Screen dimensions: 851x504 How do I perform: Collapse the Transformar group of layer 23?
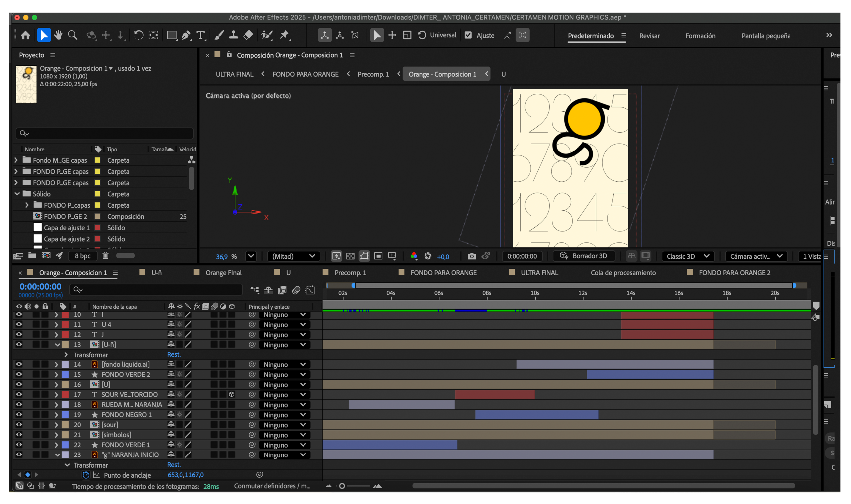[x=67, y=465]
